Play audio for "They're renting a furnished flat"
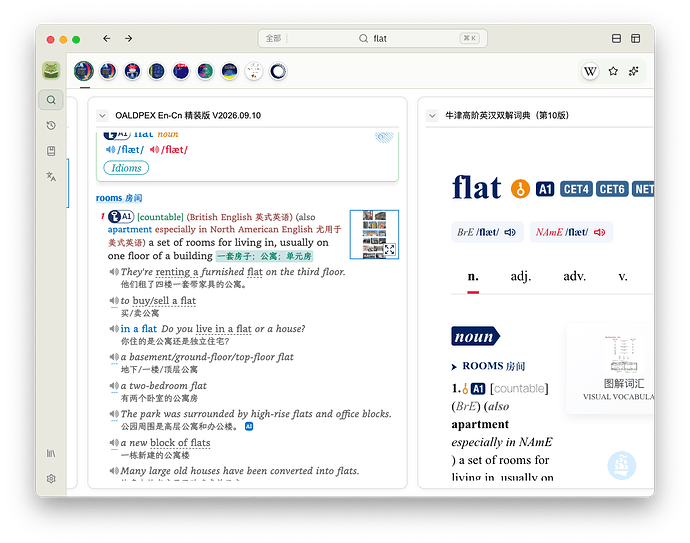Screen dimensions: 690x543 114,272
